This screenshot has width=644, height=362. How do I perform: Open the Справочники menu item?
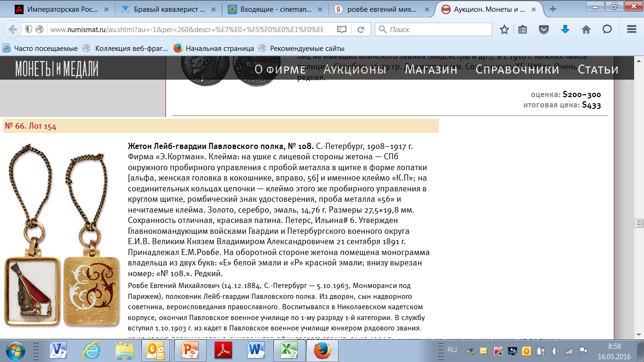click(x=517, y=69)
